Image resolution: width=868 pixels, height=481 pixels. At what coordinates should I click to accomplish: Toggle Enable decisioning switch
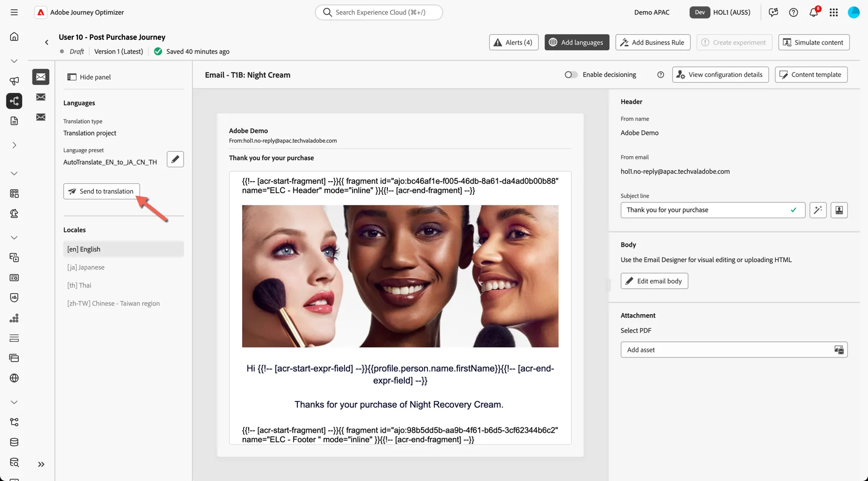pyautogui.click(x=571, y=75)
